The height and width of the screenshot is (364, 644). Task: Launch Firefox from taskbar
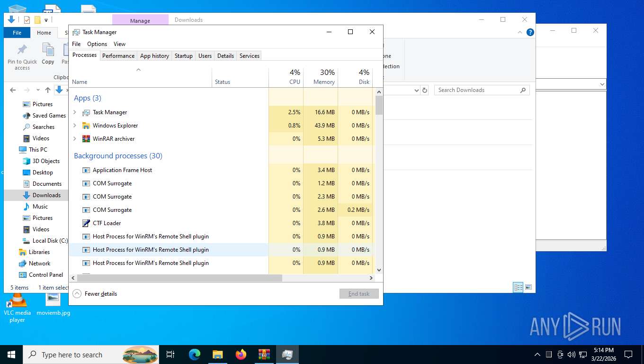pos(241,355)
